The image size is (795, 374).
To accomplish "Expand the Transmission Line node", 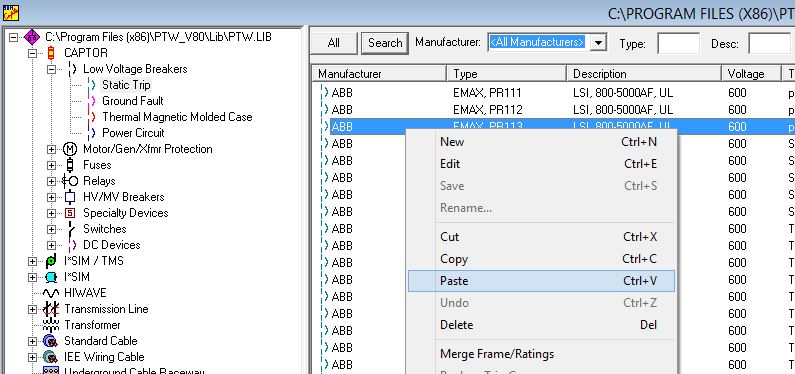I will 32,309.
